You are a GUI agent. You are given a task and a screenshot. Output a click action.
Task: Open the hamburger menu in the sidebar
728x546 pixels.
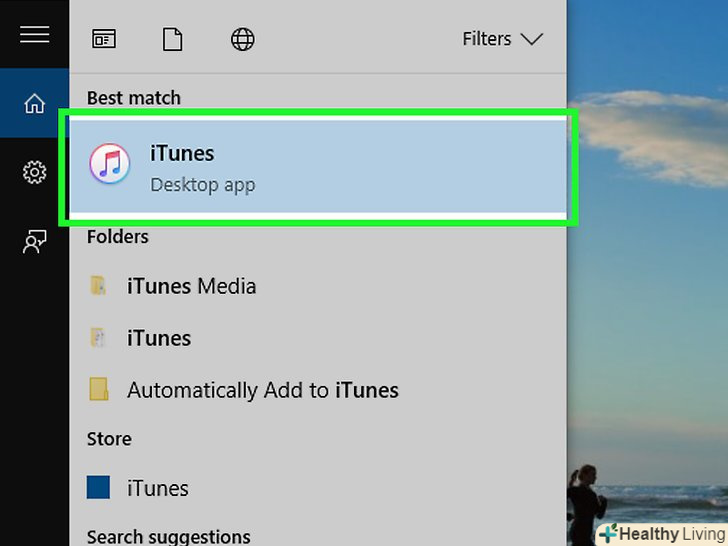[34, 34]
